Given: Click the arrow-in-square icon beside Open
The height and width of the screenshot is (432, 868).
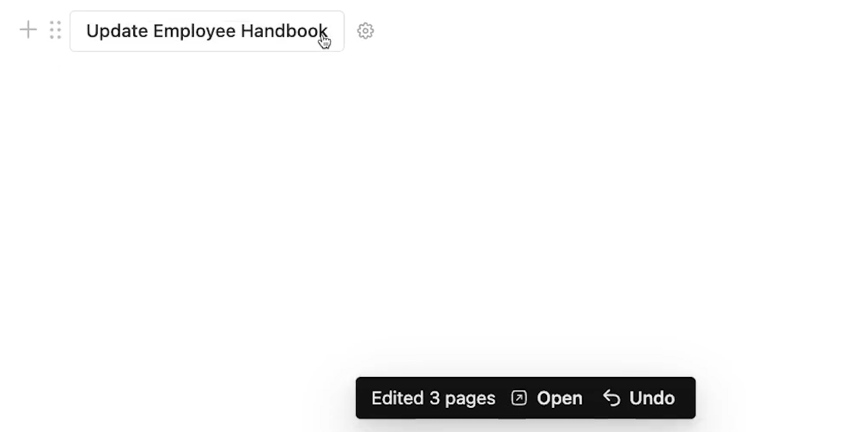Looking at the screenshot, I should tap(519, 398).
